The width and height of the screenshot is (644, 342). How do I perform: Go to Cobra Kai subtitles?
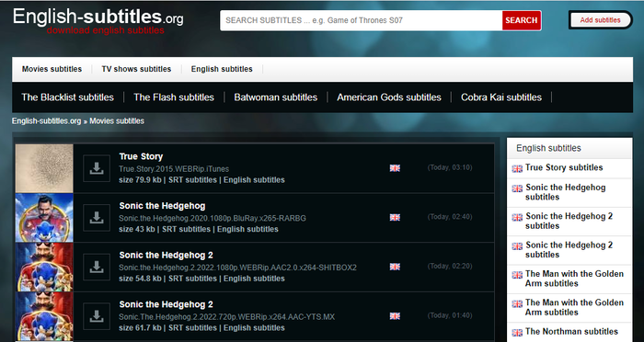tap(501, 97)
